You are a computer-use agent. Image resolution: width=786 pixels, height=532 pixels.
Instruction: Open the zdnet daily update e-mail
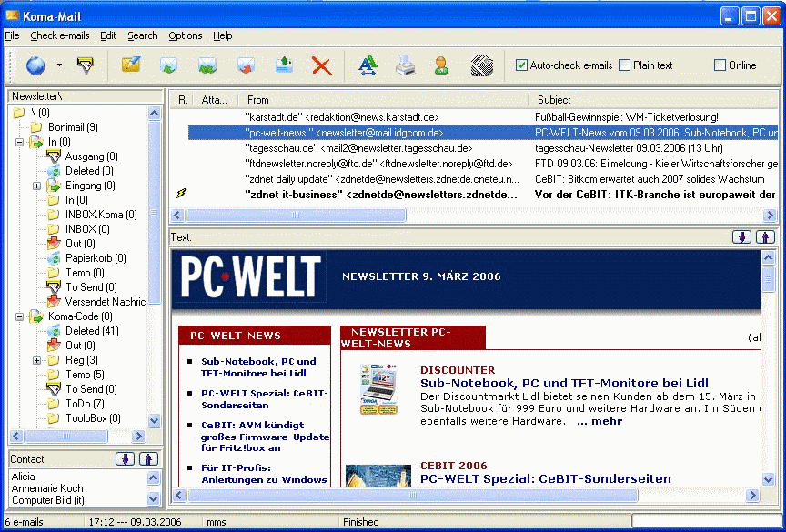[474, 179]
